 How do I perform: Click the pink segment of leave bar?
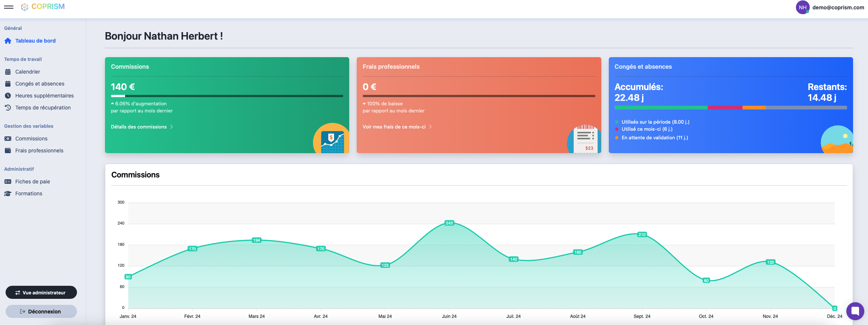click(725, 108)
